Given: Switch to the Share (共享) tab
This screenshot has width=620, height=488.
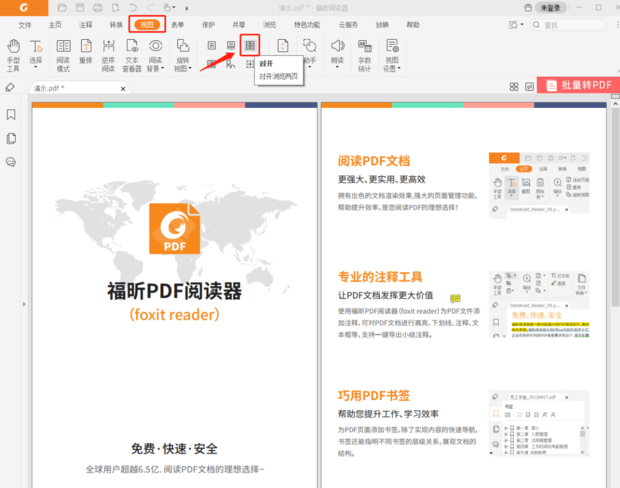Looking at the screenshot, I should coord(239,25).
